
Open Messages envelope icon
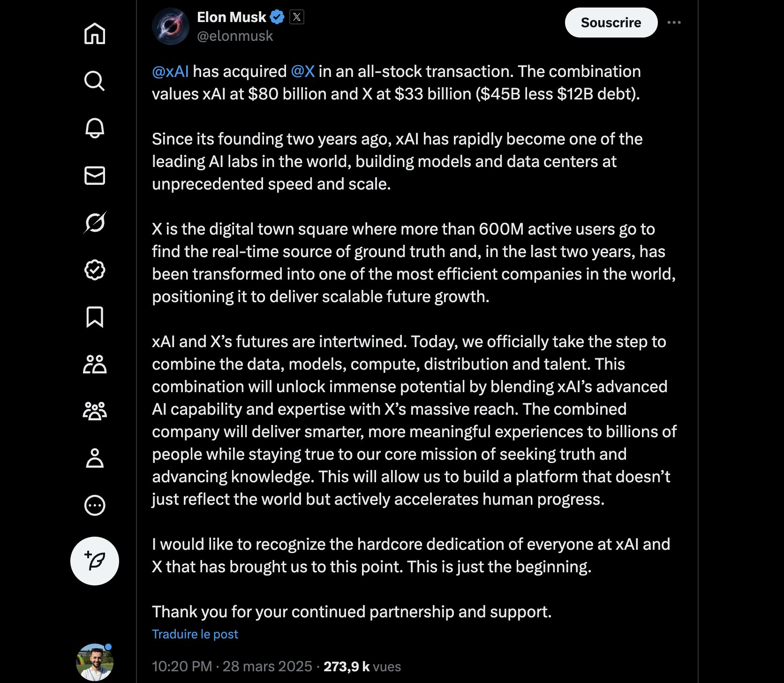click(95, 175)
